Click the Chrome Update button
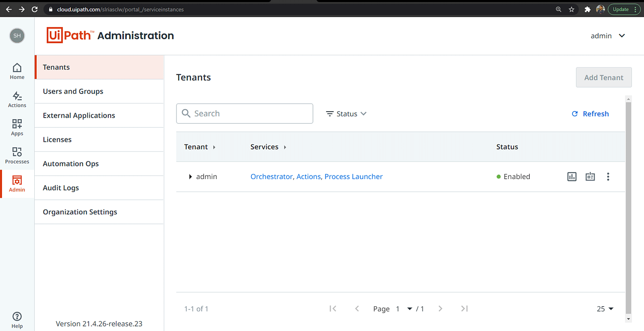 click(x=624, y=9)
